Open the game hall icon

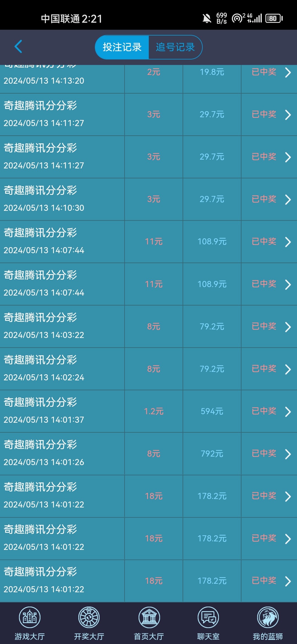pyautogui.click(x=30, y=617)
